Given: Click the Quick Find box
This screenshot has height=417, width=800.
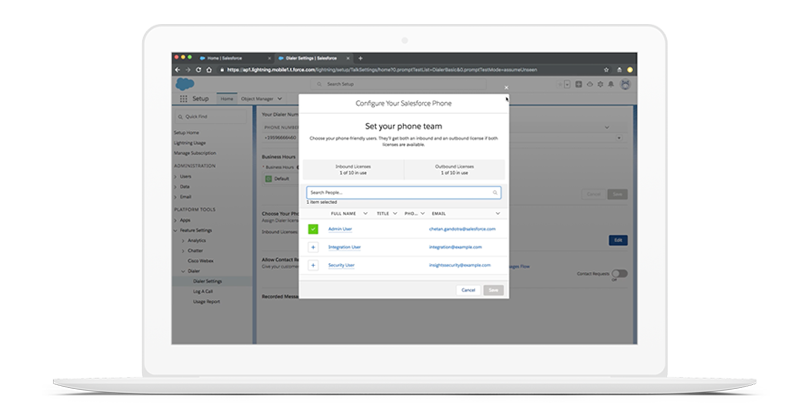Looking at the screenshot, I should tap(211, 117).
